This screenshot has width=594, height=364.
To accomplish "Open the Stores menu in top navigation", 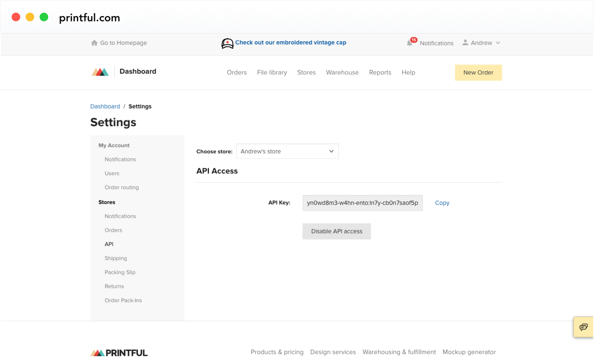I will [306, 72].
